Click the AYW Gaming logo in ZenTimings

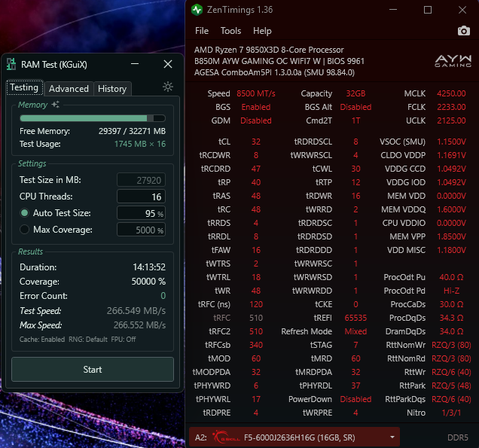453,61
